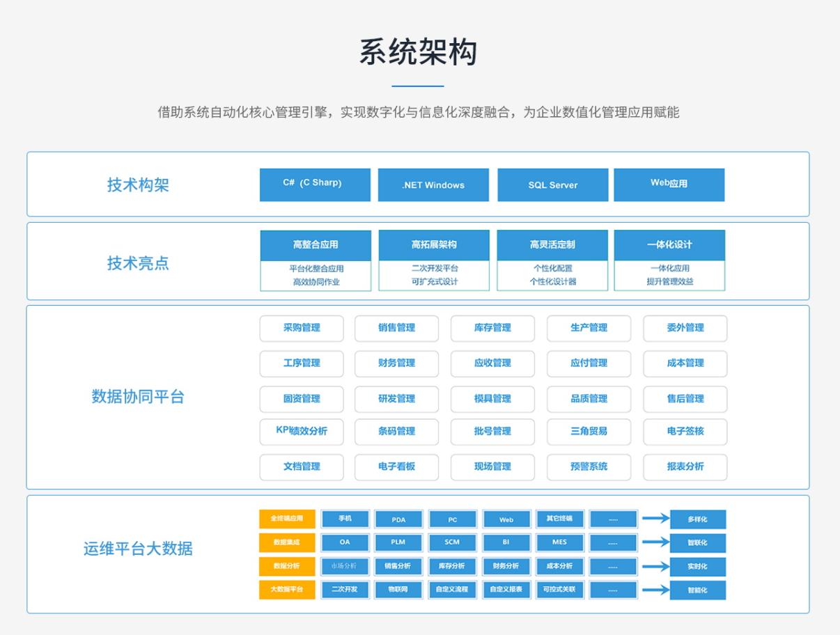
Task: Open the 应收管理 module
Action: click(493, 363)
